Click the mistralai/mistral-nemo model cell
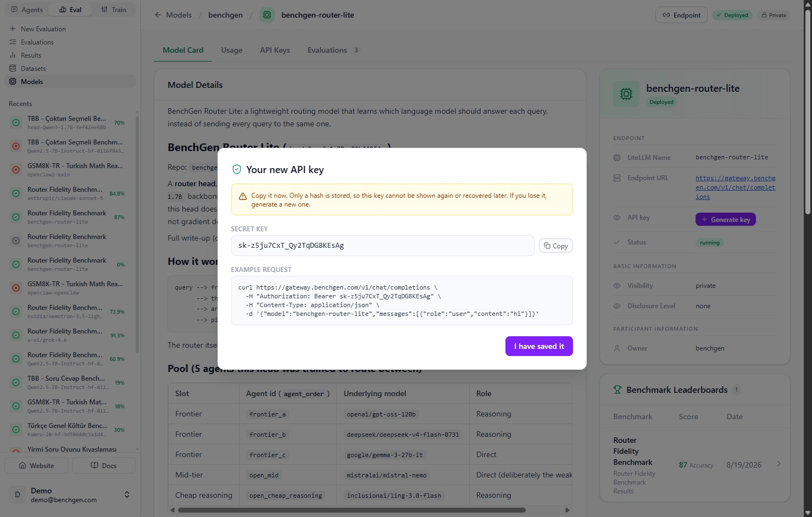This screenshot has width=812, height=517. coord(387,475)
